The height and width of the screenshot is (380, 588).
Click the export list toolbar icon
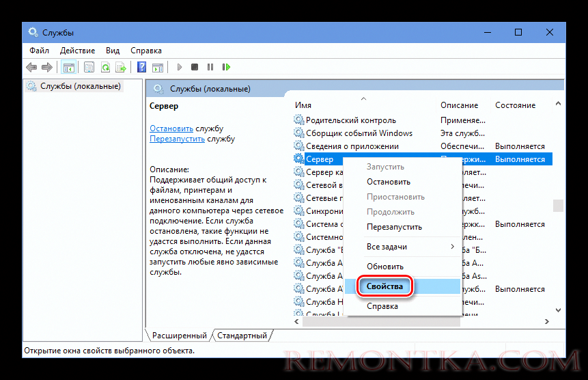[x=121, y=68]
